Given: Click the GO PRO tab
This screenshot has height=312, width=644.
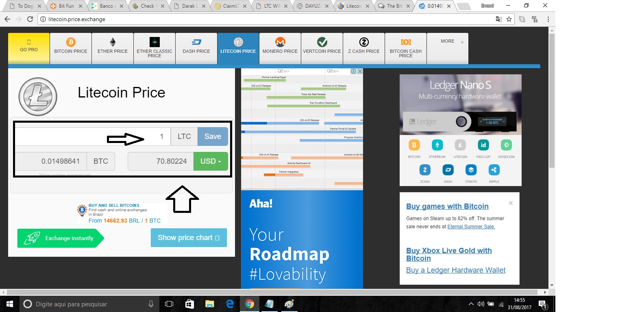Looking at the screenshot, I should point(29,48).
